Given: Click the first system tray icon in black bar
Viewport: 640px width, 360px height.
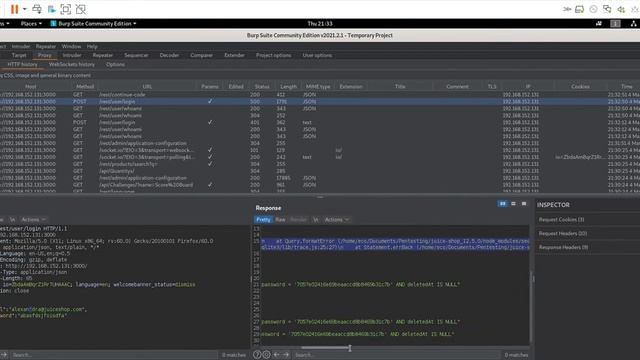Looking at the screenshot, I should (x=599, y=24).
